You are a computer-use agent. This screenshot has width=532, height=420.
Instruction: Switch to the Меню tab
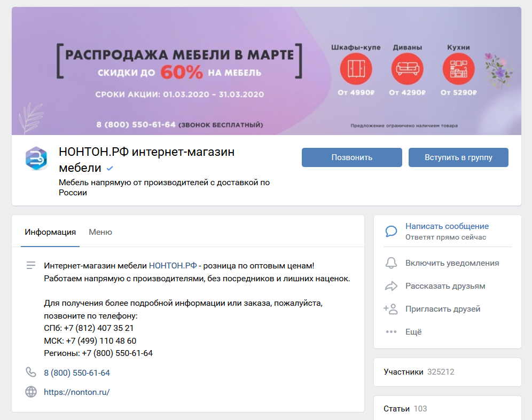[x=100, y=232]
